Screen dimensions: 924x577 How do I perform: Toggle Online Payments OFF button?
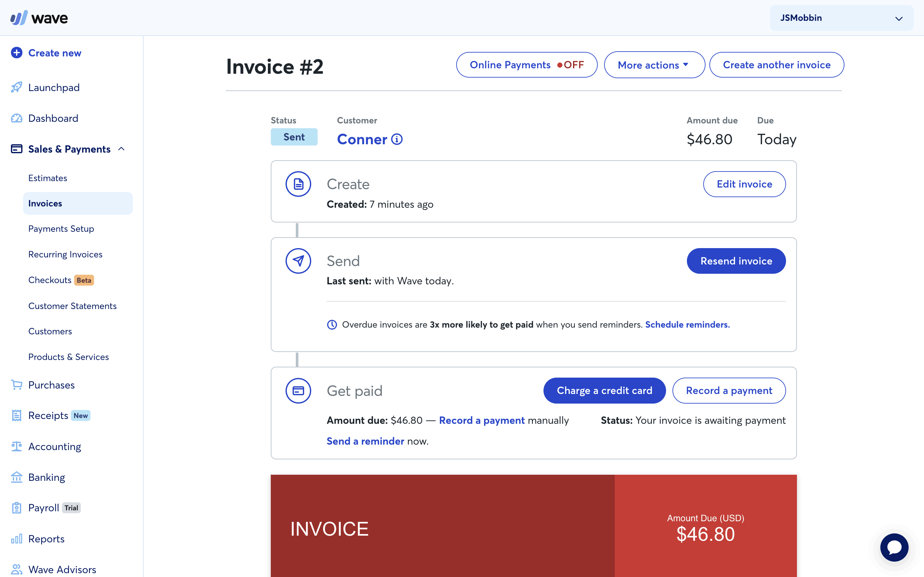tap(526, 65)
